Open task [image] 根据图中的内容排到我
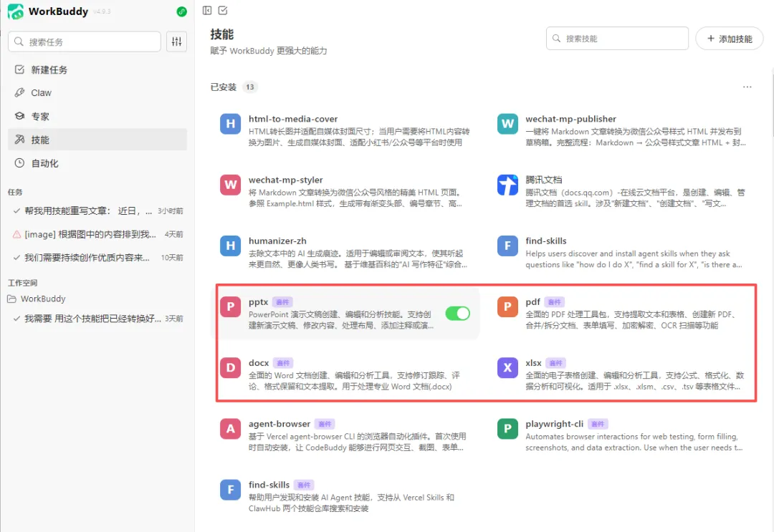 click(x=97, y=234)
